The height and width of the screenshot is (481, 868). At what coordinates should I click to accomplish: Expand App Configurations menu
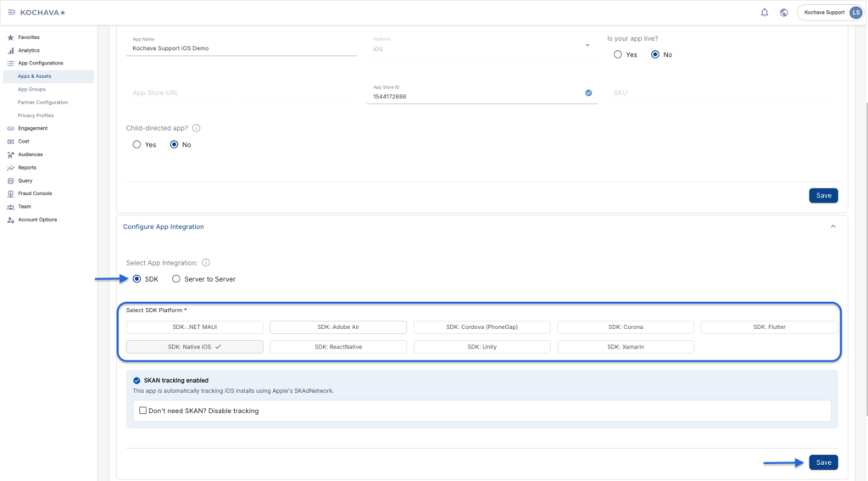pyautogui.click(x=41, y=63)
